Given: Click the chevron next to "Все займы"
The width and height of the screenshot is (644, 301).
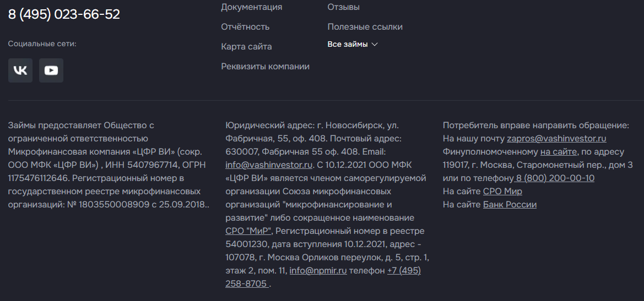Looking at the screenshot, I should [x=375, y=45].
